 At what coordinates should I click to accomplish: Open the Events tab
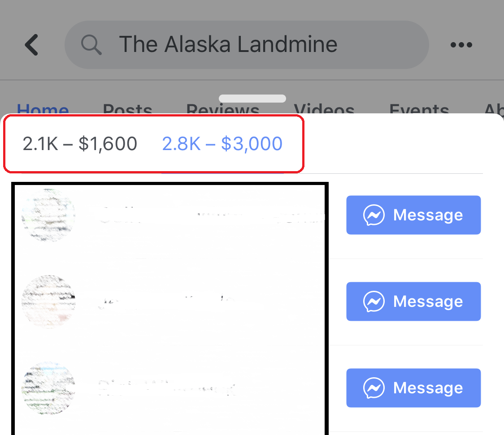point(419,108)
